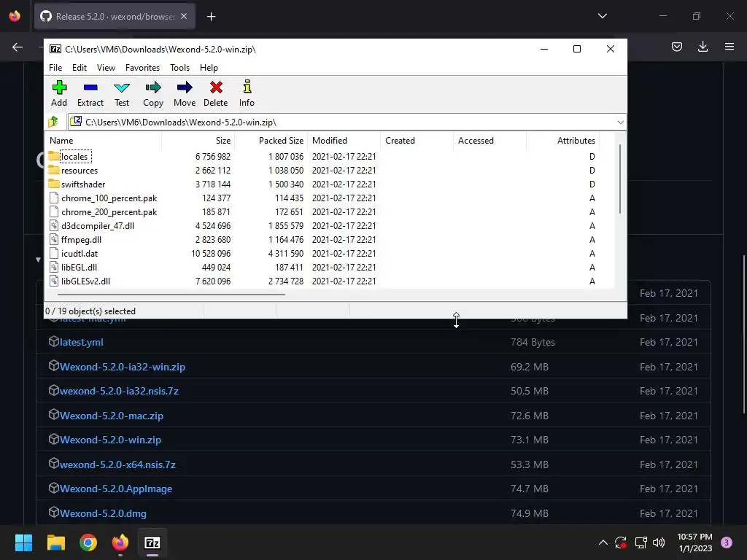Image resolution: width=747 pixels, height=560 pixels.
Task: Open the clock and date flyout
Action: coord(694,542)
